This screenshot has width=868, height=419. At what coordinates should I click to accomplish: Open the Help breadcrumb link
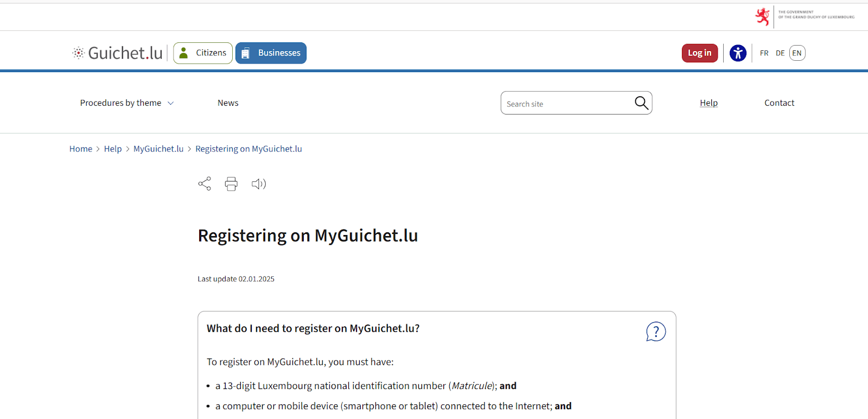[x=113, y=149]
